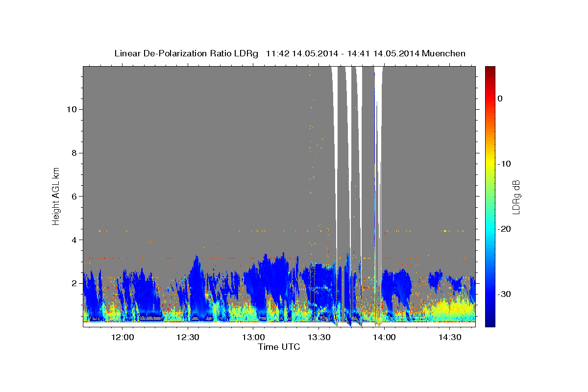Click the 14:30 time tick label
Image resolution: width=588 pixels, height=392 pixels.
point(449,337)
